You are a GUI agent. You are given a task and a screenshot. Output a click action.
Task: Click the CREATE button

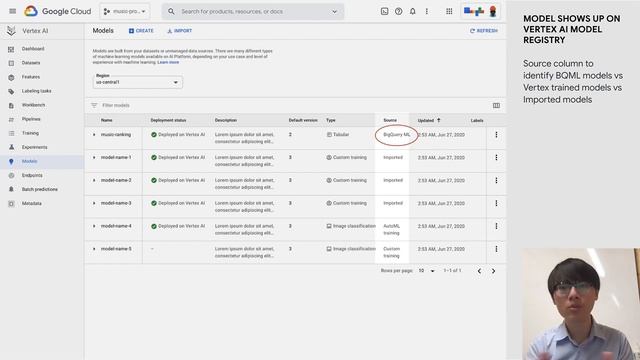coord(141,31)
